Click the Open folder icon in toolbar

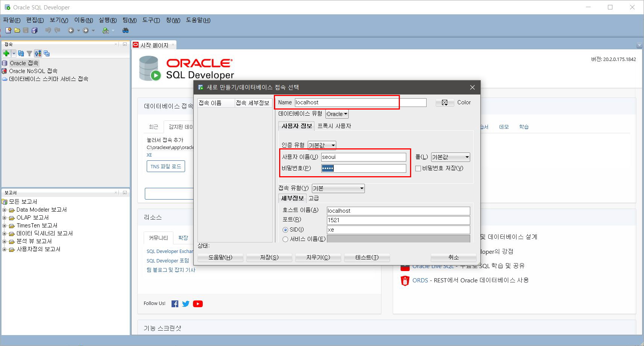[x=17, y=30]
